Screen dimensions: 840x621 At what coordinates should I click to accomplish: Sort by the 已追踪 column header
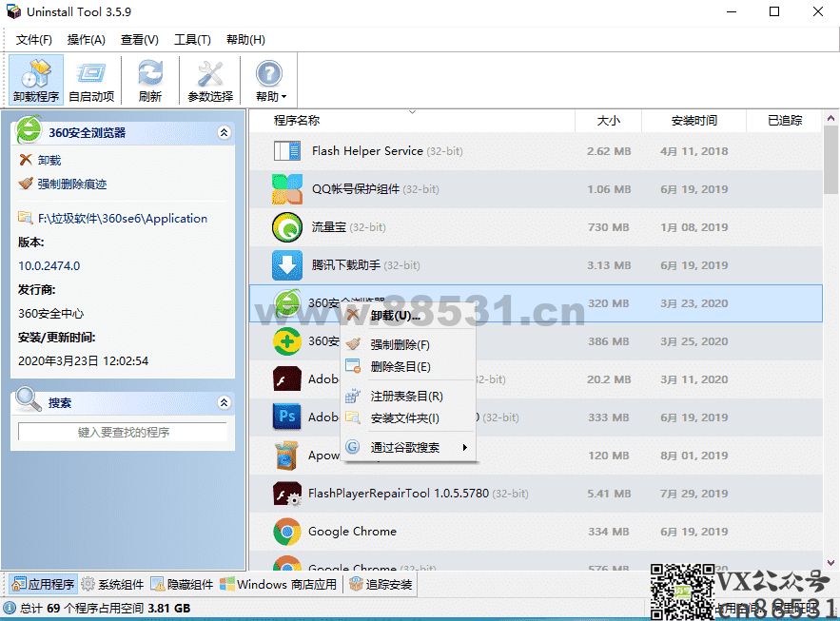(x=784, y=121)
